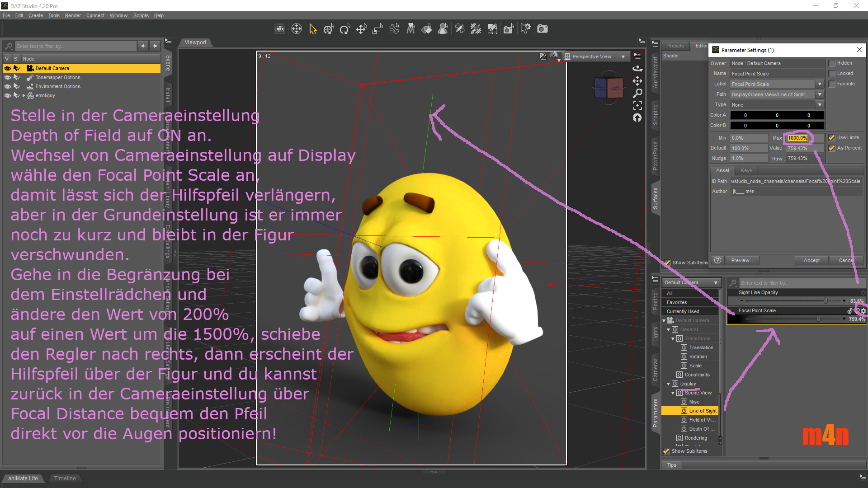Select the Node Selection arrow tool
This screenshot has height=488, width=868.
pos(312,29)
